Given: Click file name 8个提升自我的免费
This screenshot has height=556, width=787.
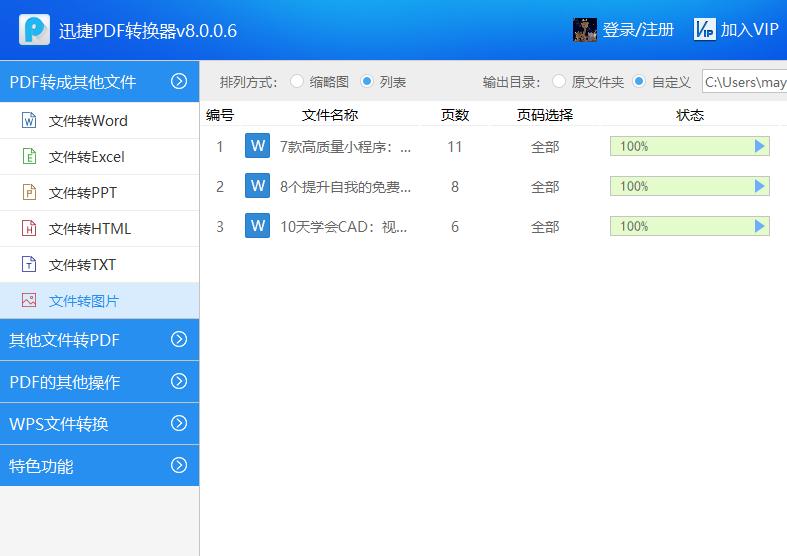Looking at the screenshot, I should pos(345,187).
